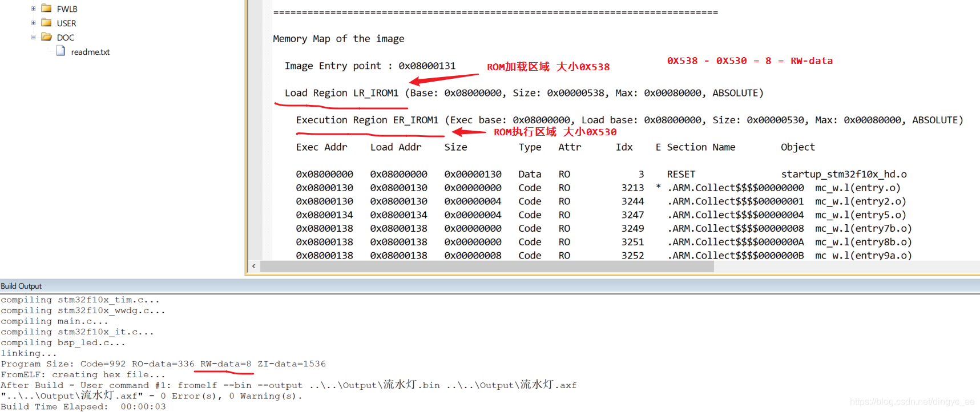Click the Build Output panel title

(x=21, y=286)
